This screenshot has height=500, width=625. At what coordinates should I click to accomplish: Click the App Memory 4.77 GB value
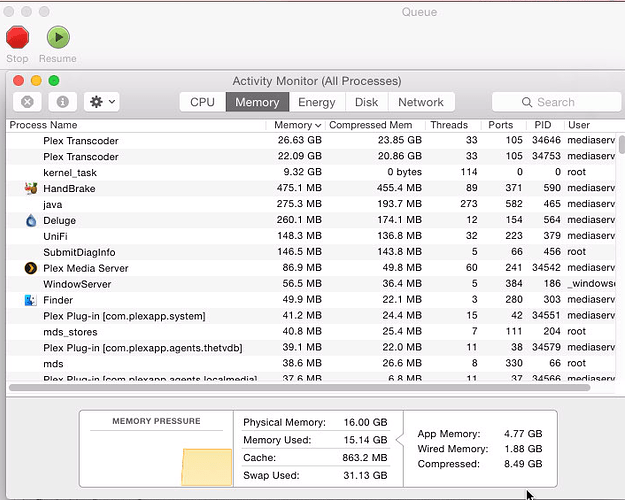coord(523,434)
